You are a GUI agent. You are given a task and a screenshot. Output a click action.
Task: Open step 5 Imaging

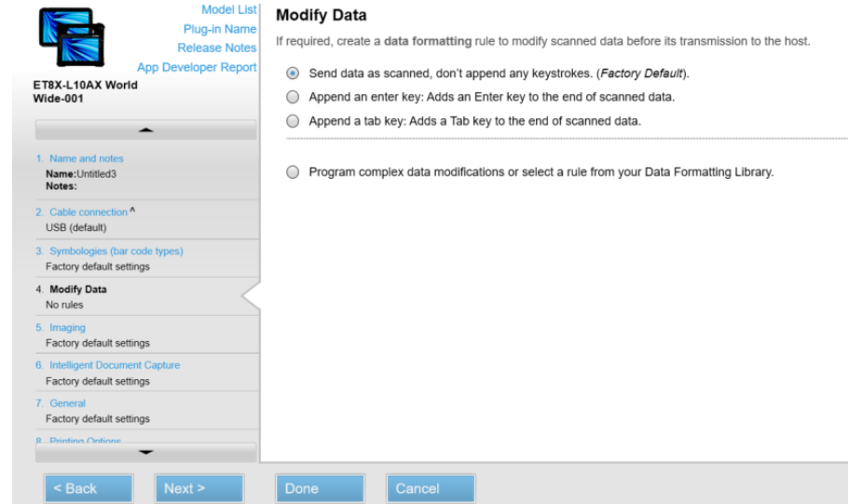click(x=65, y=327)
